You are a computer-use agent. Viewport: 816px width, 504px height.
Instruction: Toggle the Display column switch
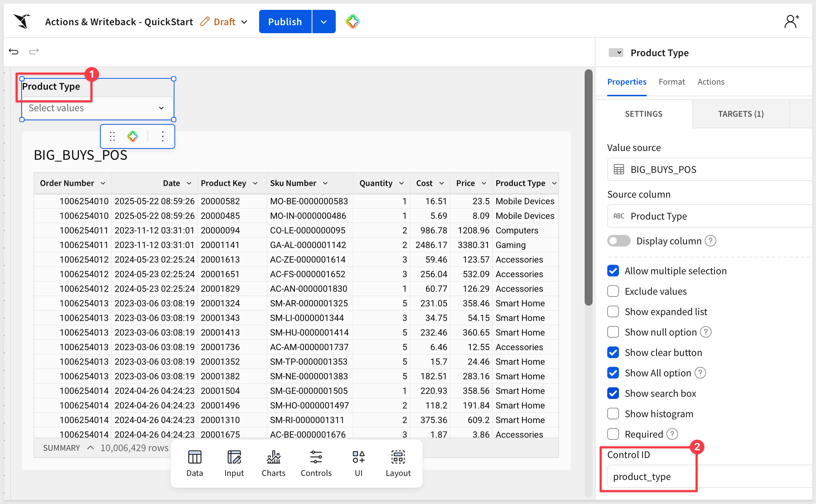[x=619, y=241]
